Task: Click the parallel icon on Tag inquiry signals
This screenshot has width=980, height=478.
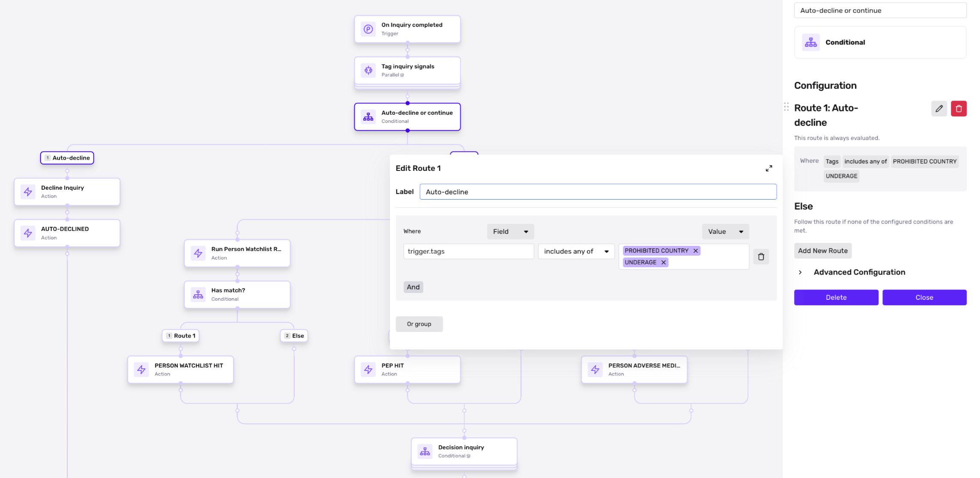Action: 367,70
